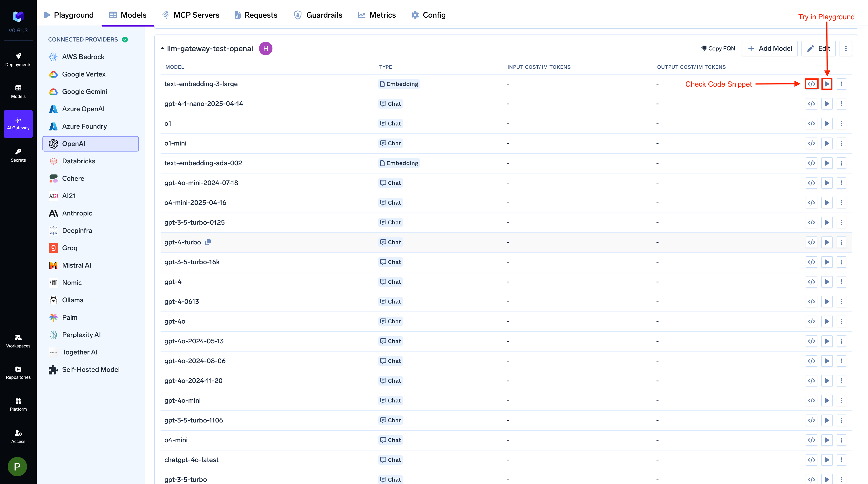Try o4-mini in Playground

click(x=827, y=440)
